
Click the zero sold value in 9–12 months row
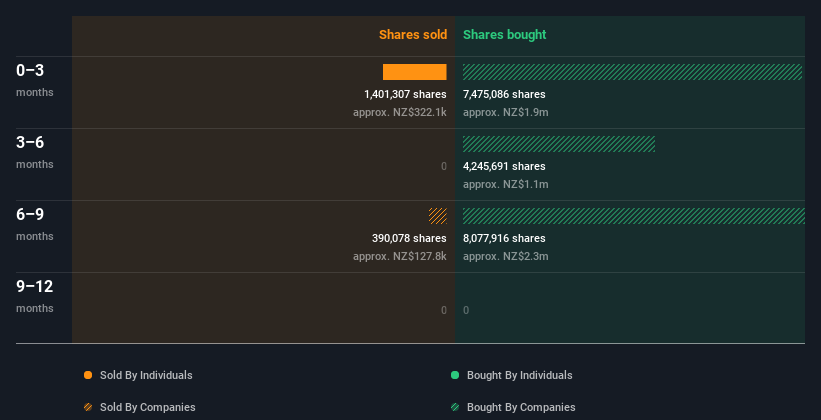tap(443, 310)
